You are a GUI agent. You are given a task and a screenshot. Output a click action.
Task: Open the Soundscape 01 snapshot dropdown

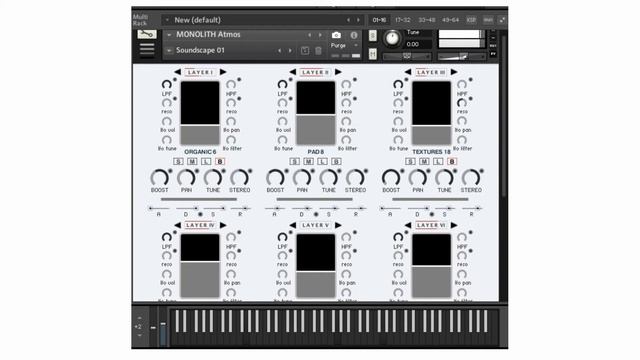click(x=169, y=51)
